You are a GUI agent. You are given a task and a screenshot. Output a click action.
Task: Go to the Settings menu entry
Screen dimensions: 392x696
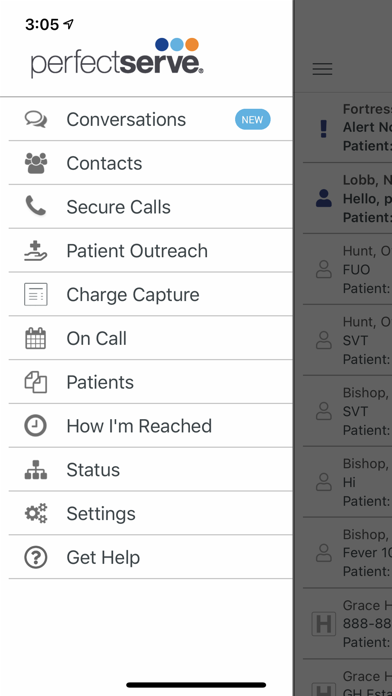[x=150, y=514]
